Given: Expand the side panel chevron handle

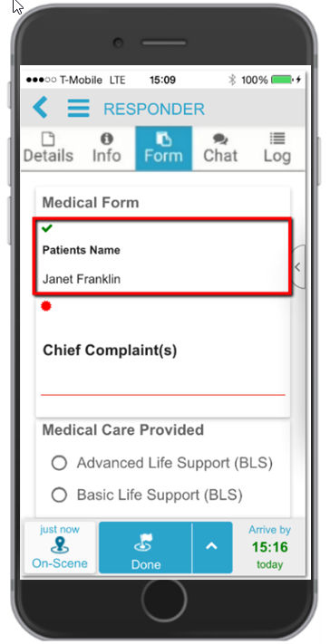Looking at the screenshot, I should click(298, 267).
